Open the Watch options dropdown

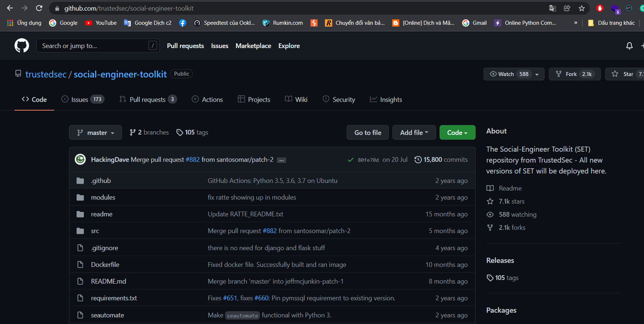click(537, 74)
